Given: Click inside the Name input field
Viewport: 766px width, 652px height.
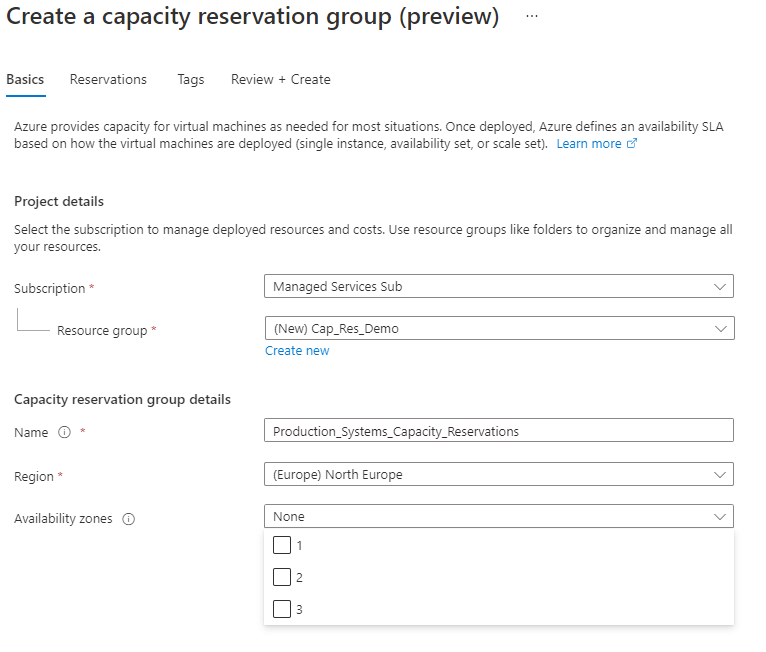Looking at the screenshot, I should (498, 431).
